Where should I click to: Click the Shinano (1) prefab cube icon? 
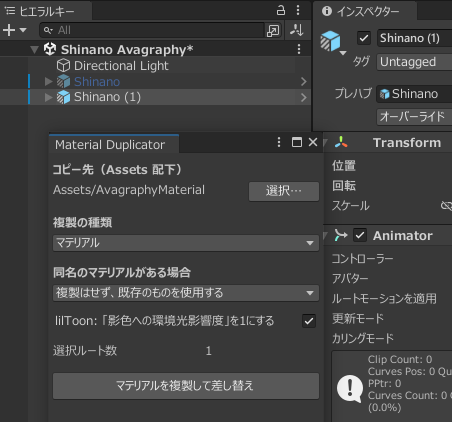click(x=63, y=97)
